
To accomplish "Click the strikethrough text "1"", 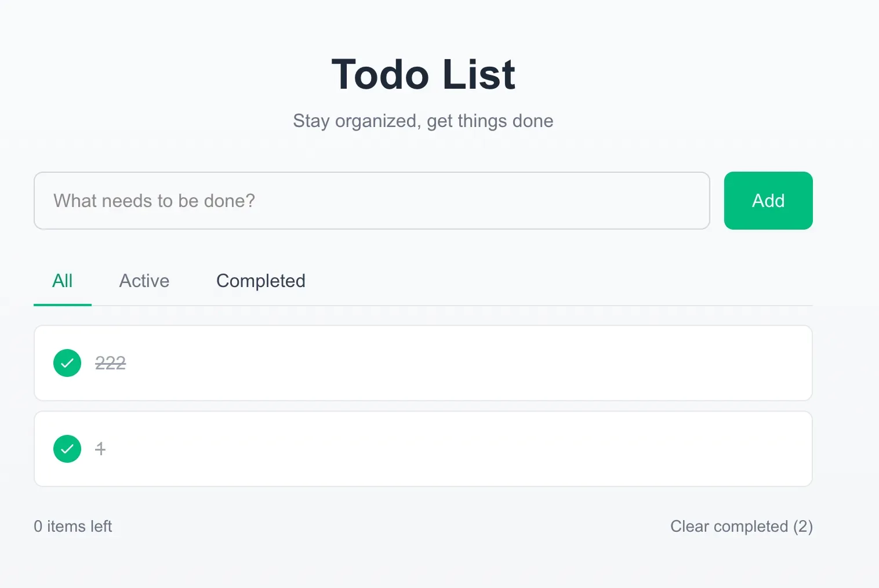I will 100,449.
